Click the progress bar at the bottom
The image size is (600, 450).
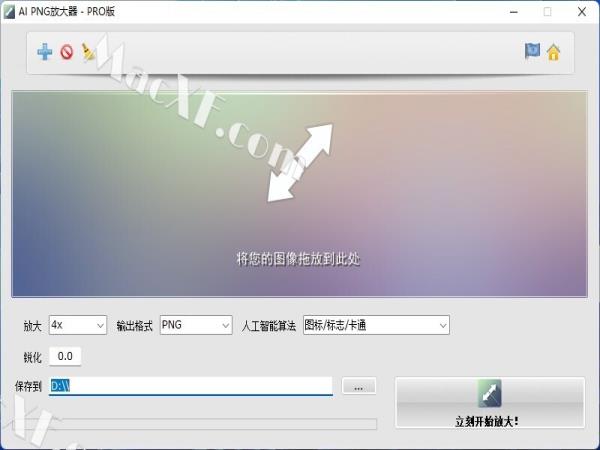pyautogui.click(x=194, y=424)
